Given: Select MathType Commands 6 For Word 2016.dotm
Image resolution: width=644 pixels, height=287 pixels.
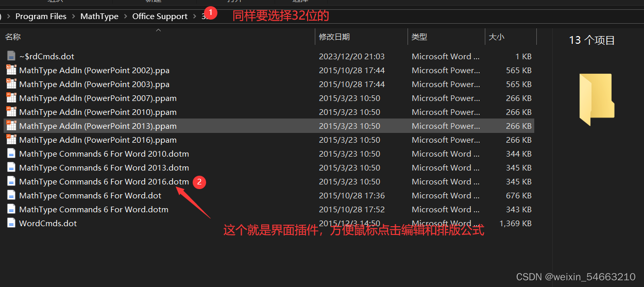Looking at the screenshot, I should [x=104, y=181].
